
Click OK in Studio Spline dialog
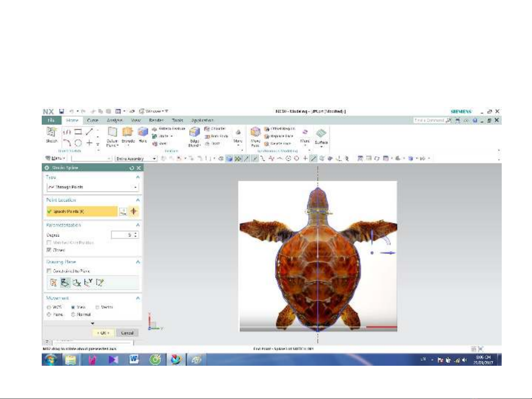[x=103, y=333]
